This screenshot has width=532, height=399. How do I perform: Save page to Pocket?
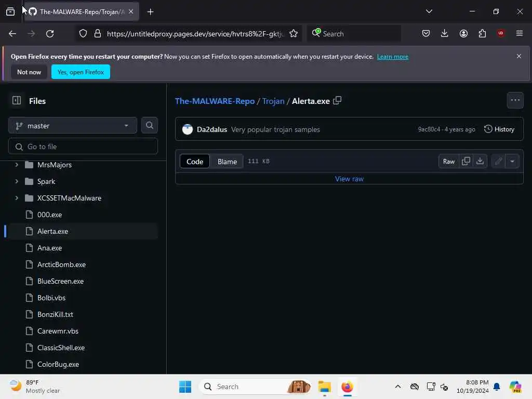(426, 33)
